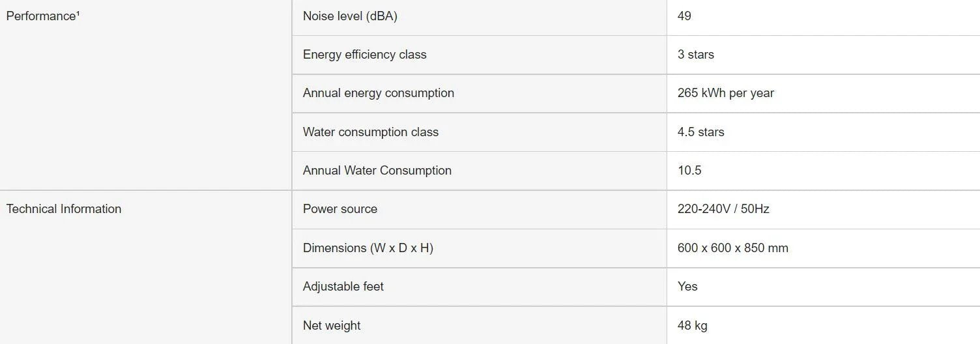The image size is (980, 344).
Task: Click the 4.5 stars water rating value
Action: click(x=700, y=132)
